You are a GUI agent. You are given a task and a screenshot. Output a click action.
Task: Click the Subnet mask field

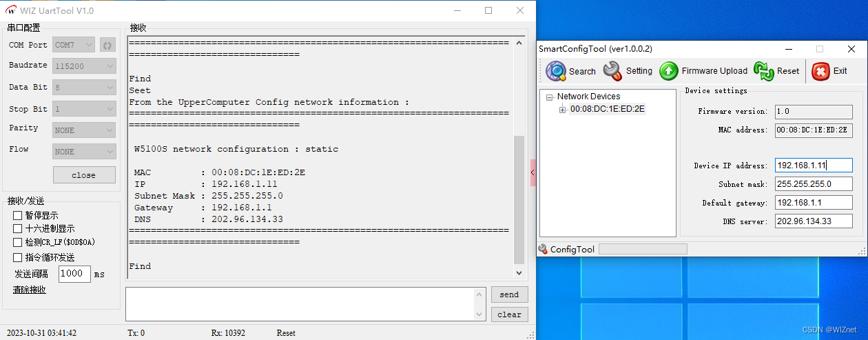[x=814, y=184]
